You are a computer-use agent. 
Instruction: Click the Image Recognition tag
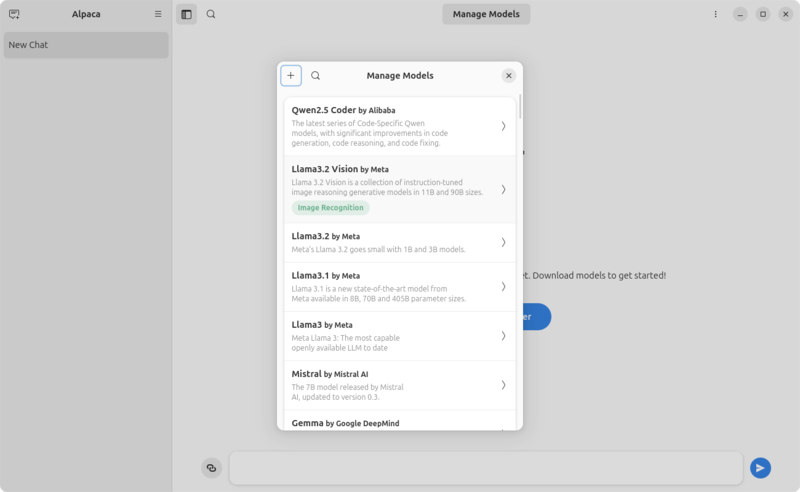point(331,208)
